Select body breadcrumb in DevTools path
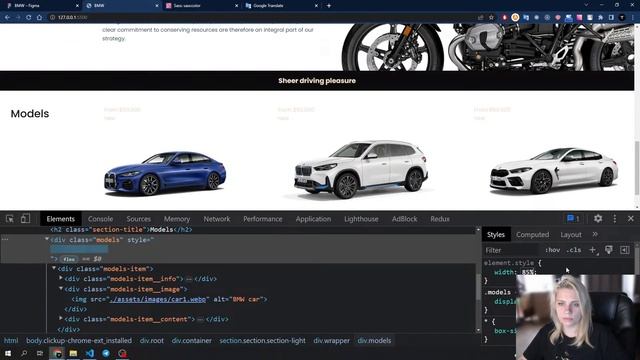The width and height of the screenshot is (640, 360). [79, 340]
